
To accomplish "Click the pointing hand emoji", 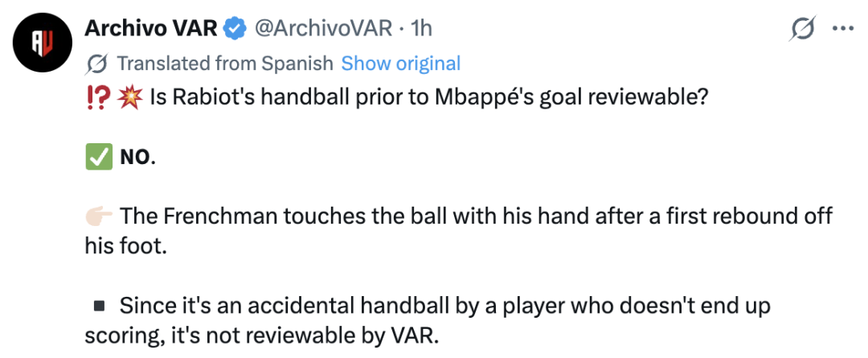I will 99,215.
